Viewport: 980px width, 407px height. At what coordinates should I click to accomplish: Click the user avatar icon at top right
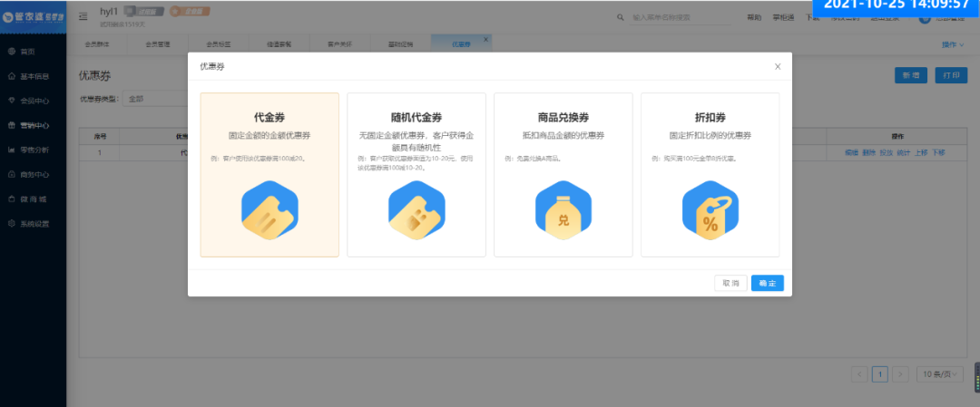925,19
